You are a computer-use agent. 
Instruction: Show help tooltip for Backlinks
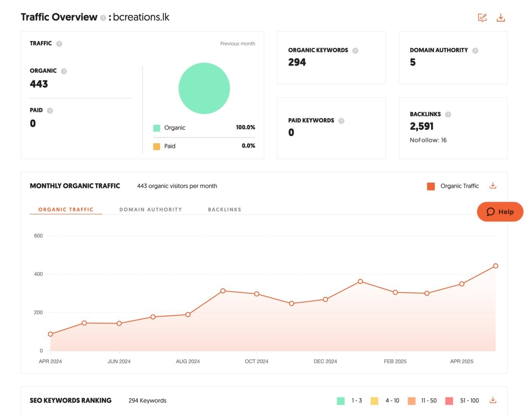tap(448, 114)
